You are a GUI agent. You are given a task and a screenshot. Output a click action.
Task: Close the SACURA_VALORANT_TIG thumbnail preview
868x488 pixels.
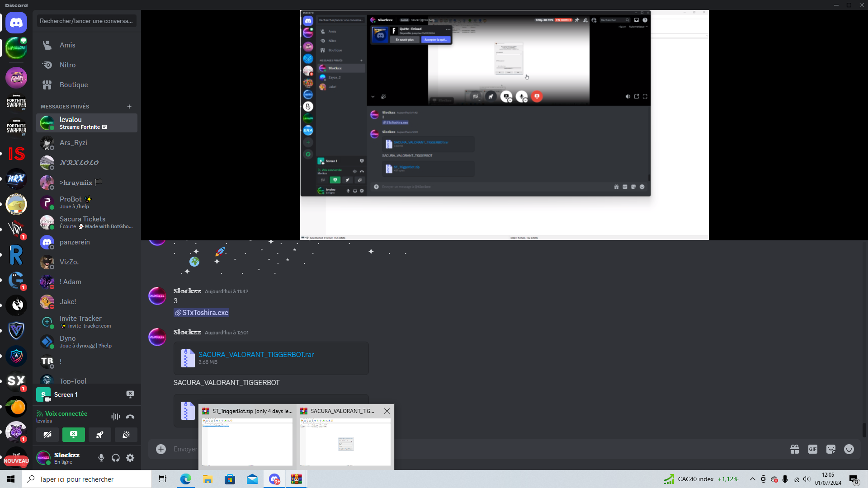(x=387, y=411)
